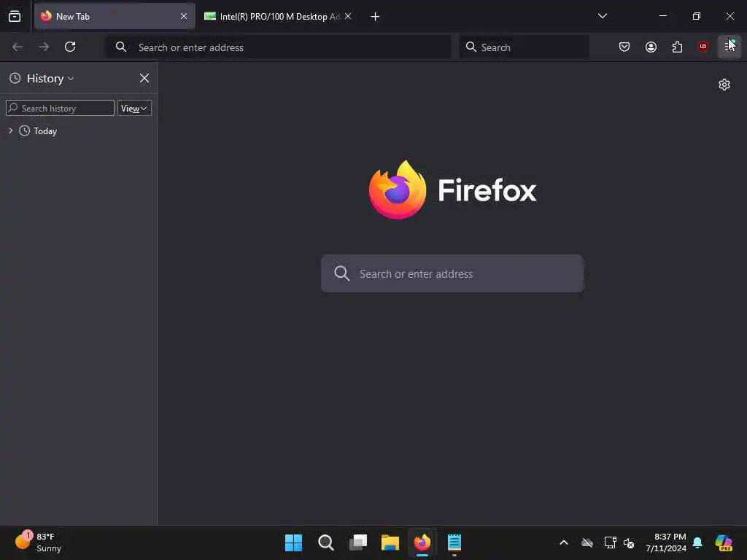Go back to the previous page
The width and height of the screenshot is (747, 560).
point(18,47)
